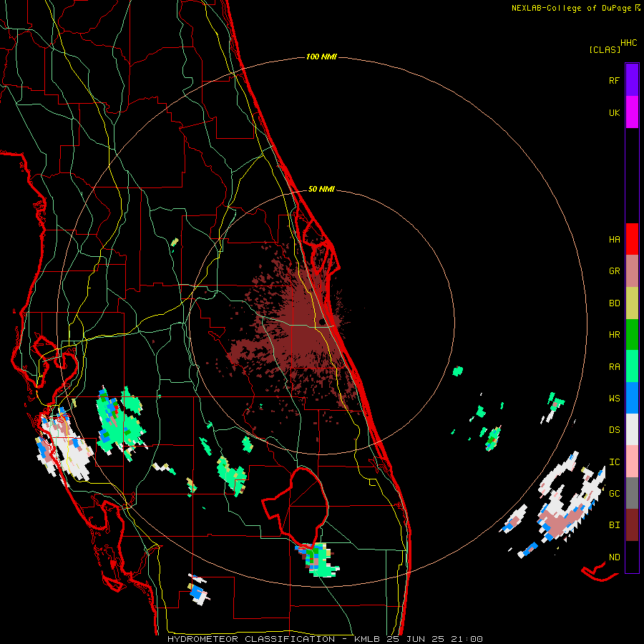Select the "GR" legend label
Viewport: 644px width, 644px height.
(x=615, y=271)
